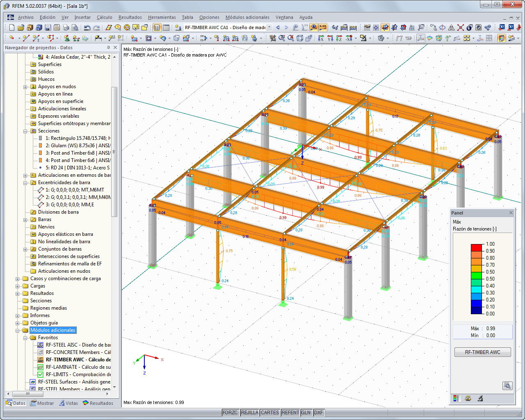
Task: Toggle REJILLA grid in status bar
Action: 249,413
